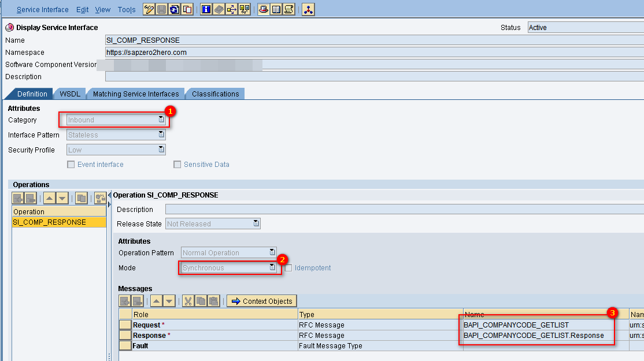
Task: Click the blue information icon in toolbar
Action: click(x=206, y=9)
